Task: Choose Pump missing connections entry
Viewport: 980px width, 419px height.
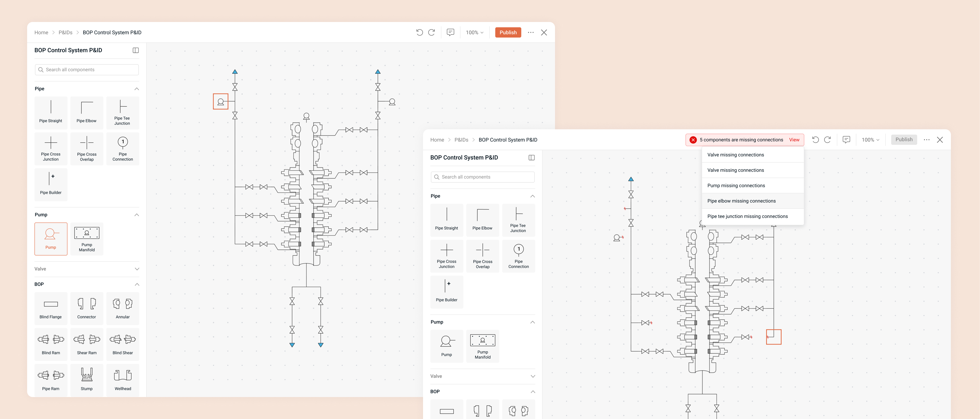Action: [752, 186]
